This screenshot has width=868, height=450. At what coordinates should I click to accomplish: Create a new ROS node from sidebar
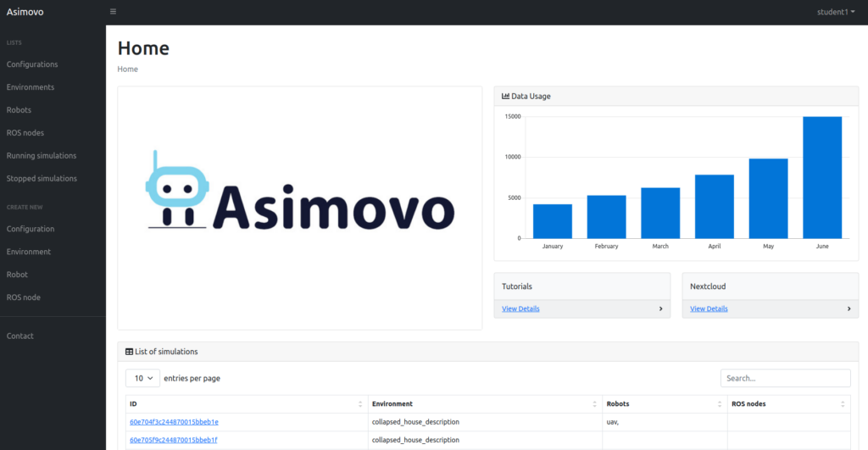[23, 297]
